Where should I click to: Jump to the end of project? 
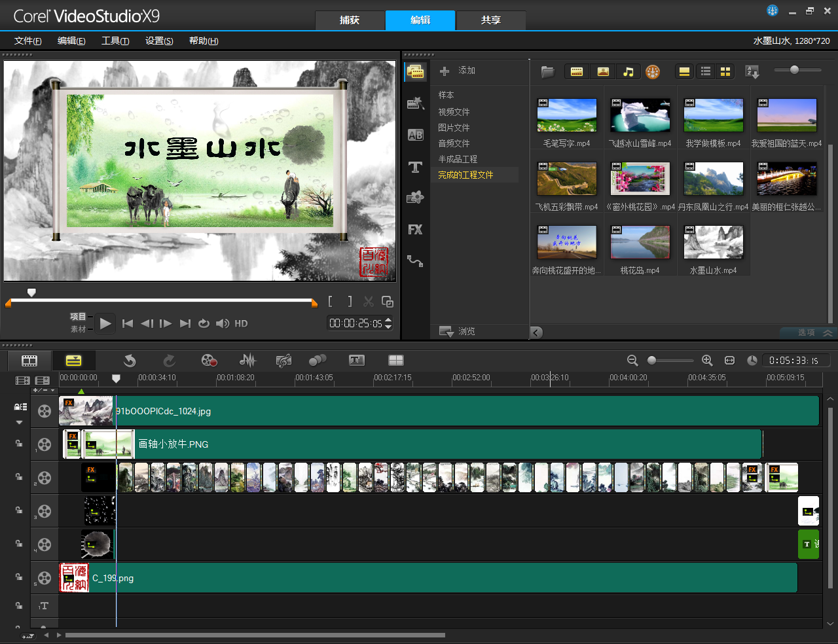pos(185,323)
